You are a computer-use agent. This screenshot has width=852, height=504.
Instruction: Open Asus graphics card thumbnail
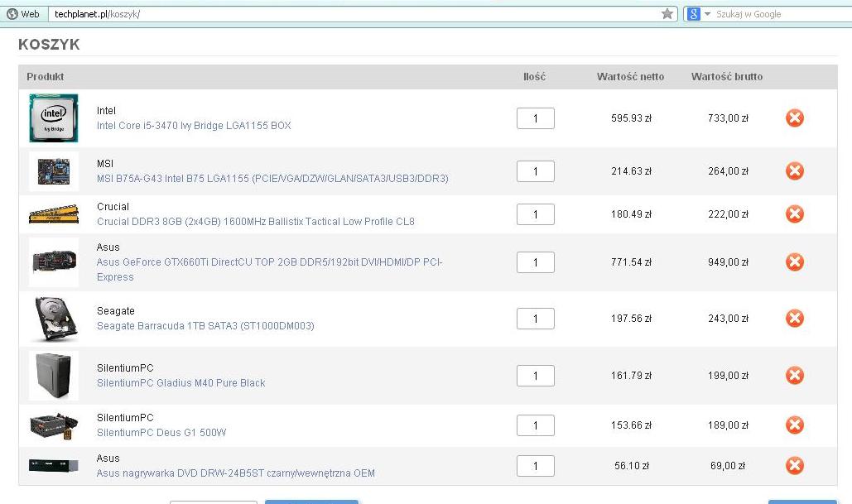click(x=54, y=262)
